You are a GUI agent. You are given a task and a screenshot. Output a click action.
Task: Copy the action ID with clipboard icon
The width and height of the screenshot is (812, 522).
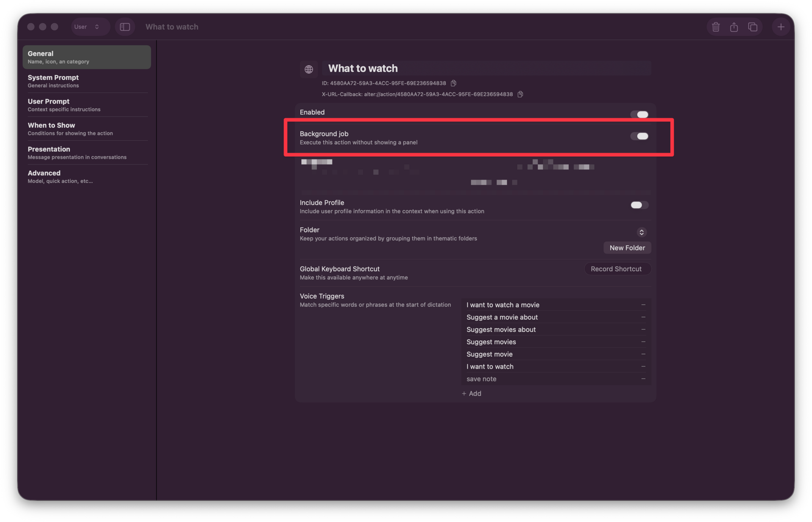pos(453,83)
